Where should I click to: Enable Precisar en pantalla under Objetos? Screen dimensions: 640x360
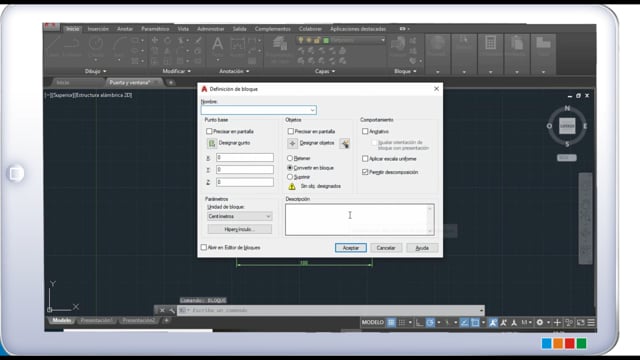291,131
